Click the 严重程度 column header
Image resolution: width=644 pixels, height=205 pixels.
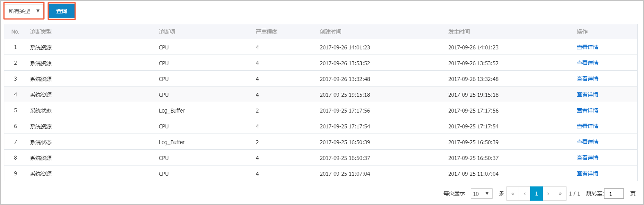[266, 32]
